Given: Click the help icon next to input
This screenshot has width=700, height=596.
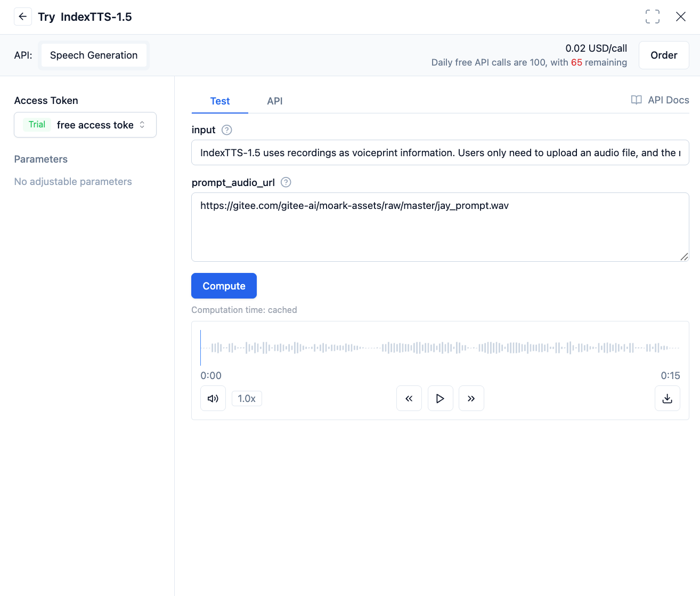Looking at the screenshot, I should tap(226, 130).
